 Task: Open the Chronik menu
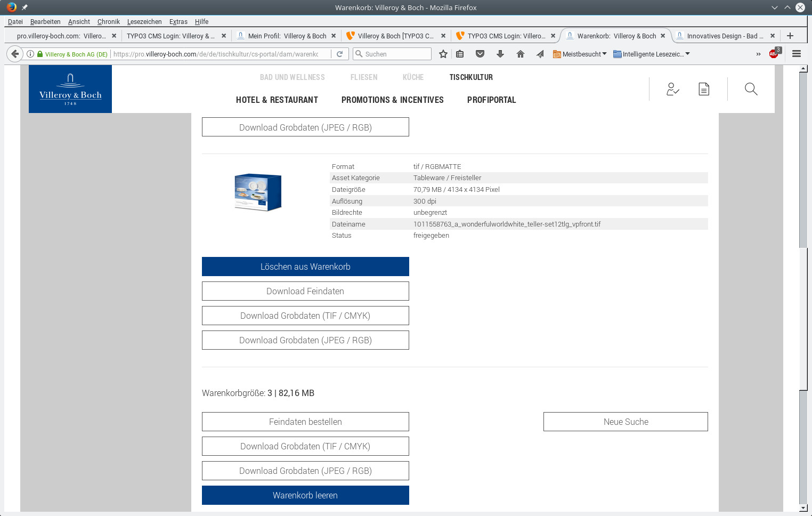(x=109, y=21)
